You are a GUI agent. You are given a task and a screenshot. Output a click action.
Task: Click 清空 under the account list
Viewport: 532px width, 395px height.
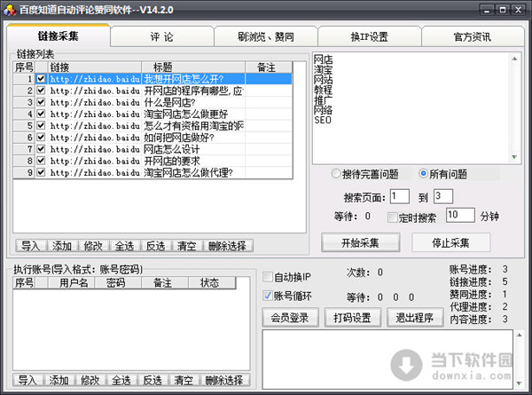[184, 380]
